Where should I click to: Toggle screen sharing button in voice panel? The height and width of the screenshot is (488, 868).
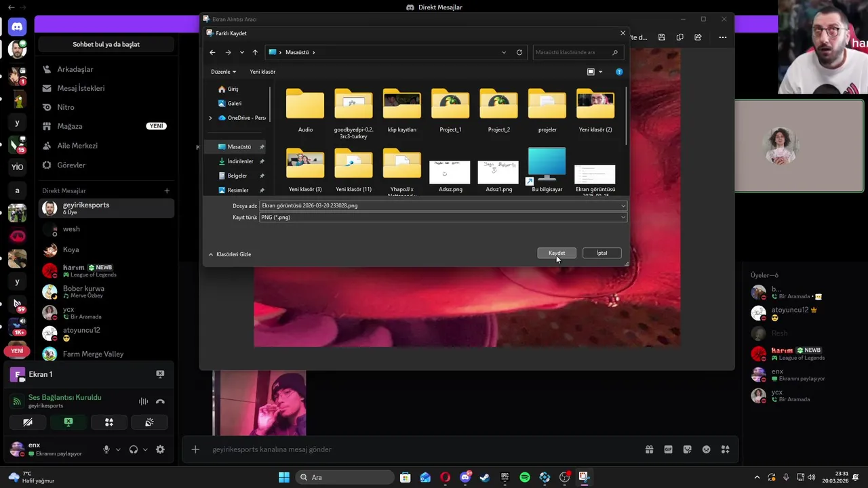click(68, 422)
